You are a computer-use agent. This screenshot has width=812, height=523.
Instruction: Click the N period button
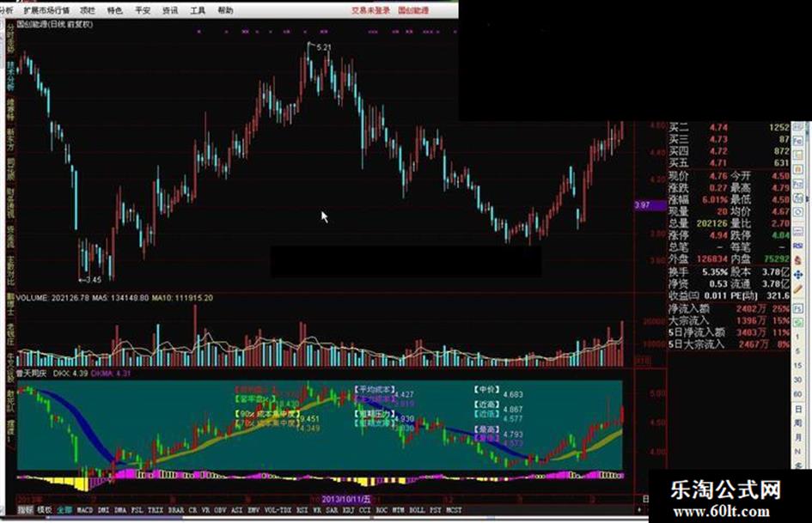click(x=798, y=452)
